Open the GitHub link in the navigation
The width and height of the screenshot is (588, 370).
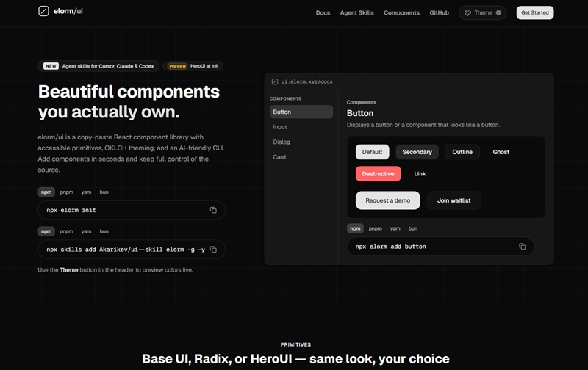(439, 12)
